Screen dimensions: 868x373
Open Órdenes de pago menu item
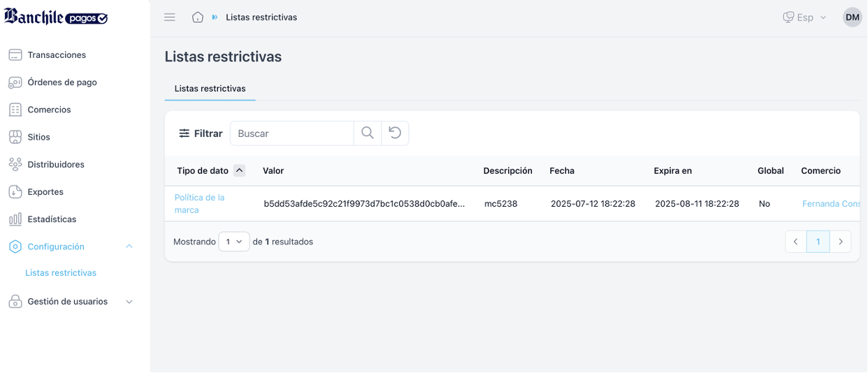pos(62,82)
